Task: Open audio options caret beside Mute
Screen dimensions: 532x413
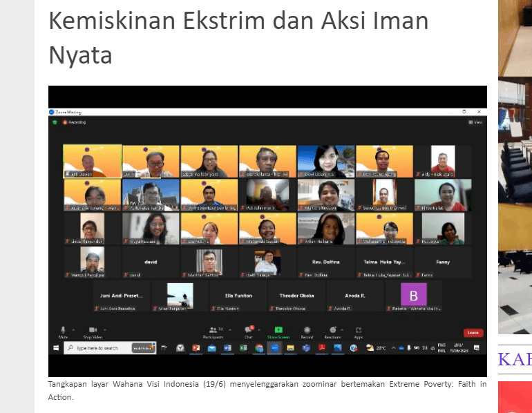Action: pyautogui.click(x=73, y=329)
